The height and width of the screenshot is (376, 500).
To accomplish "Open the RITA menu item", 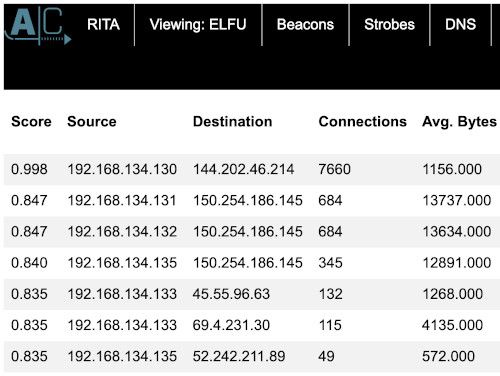I will point(103,24).
